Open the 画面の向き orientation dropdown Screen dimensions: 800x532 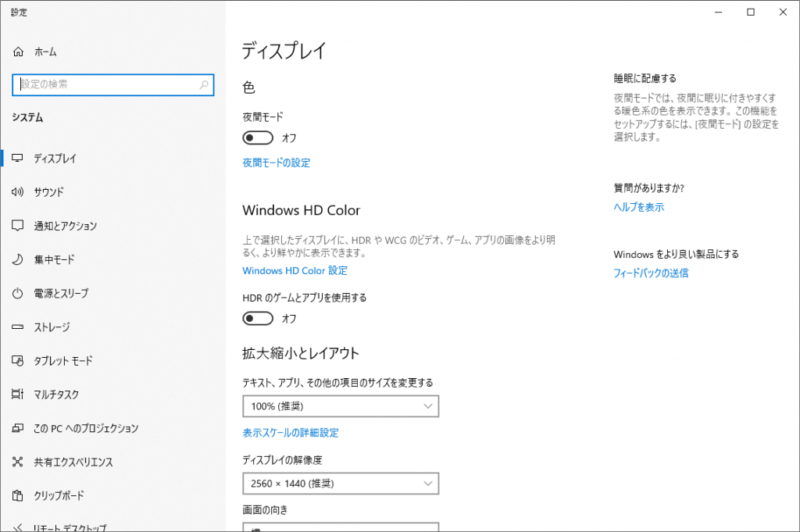[341, 527]
